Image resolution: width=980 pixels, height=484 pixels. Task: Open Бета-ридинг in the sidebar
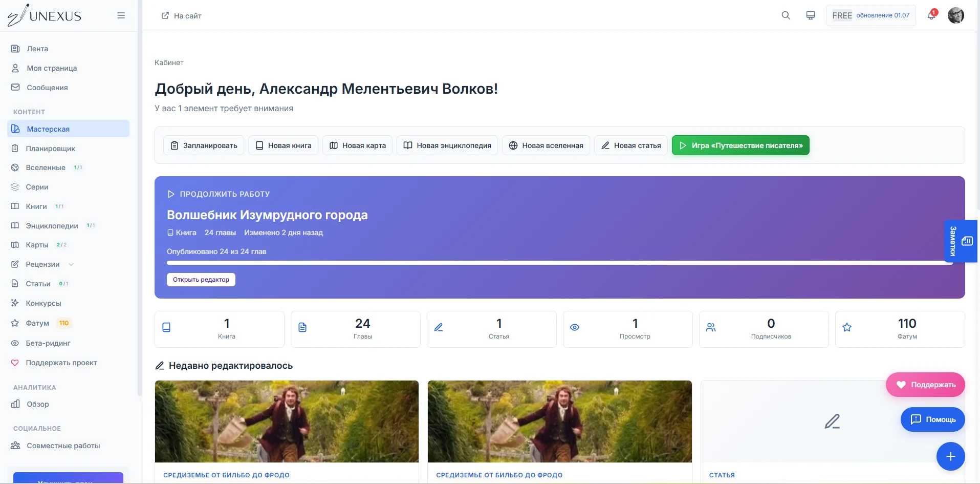[x=69, y=343]
